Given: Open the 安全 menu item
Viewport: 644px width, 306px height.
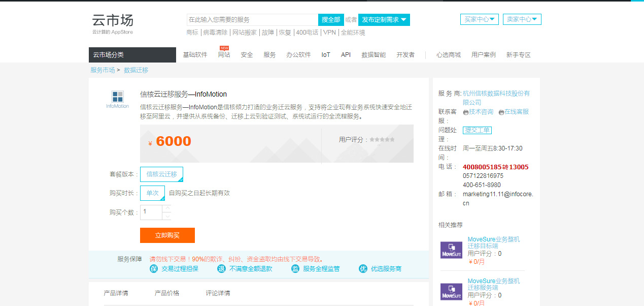Looking at the screenshot, I should [247, 55].
